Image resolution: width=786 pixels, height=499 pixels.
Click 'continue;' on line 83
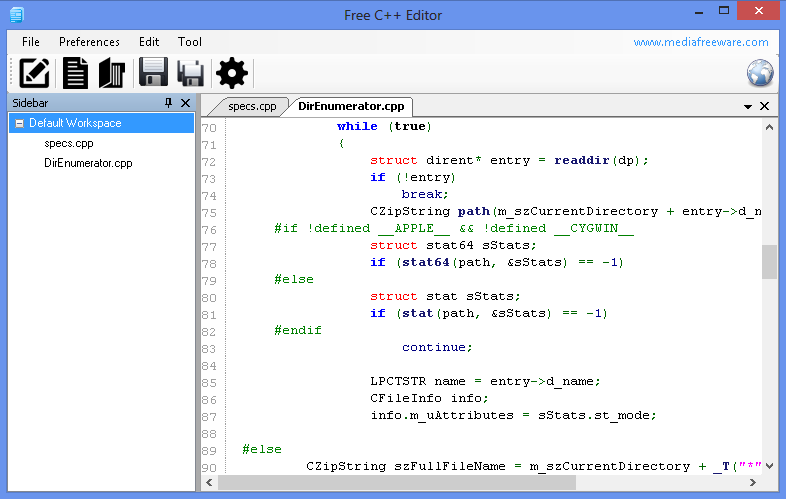[437, 348]
